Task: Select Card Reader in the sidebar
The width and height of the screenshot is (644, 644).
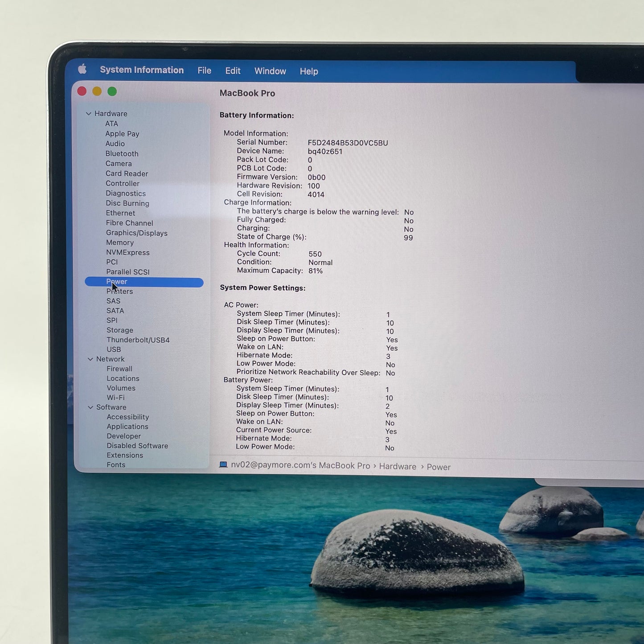Action: click(127, 173)
